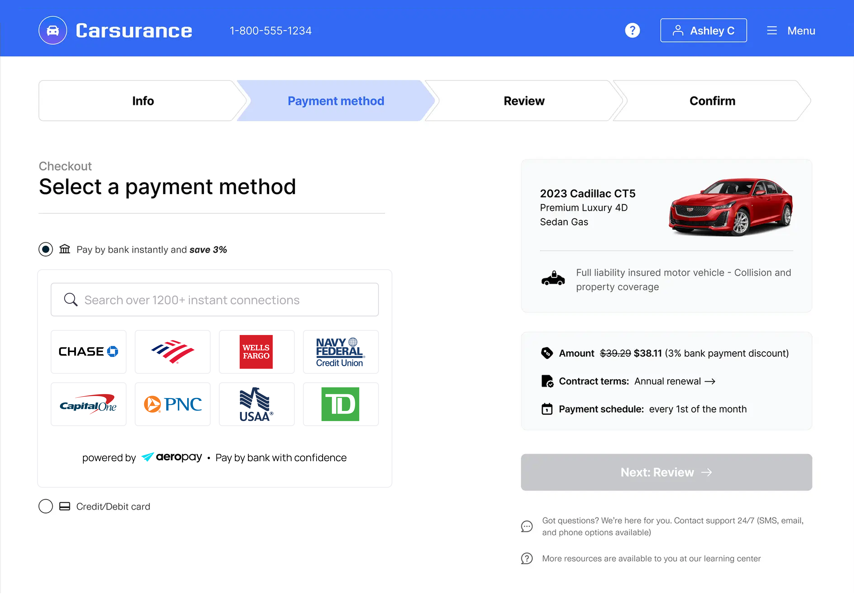The height and width of the screenshot is (616, 854).
Task: Select PNC bank tile
Action: pyautogui.click(x=172, y=404)
